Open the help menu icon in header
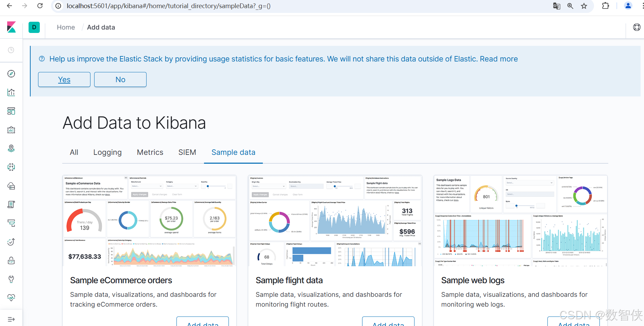Viewport: 644px width, 326px height. click(x=637, y=27)
